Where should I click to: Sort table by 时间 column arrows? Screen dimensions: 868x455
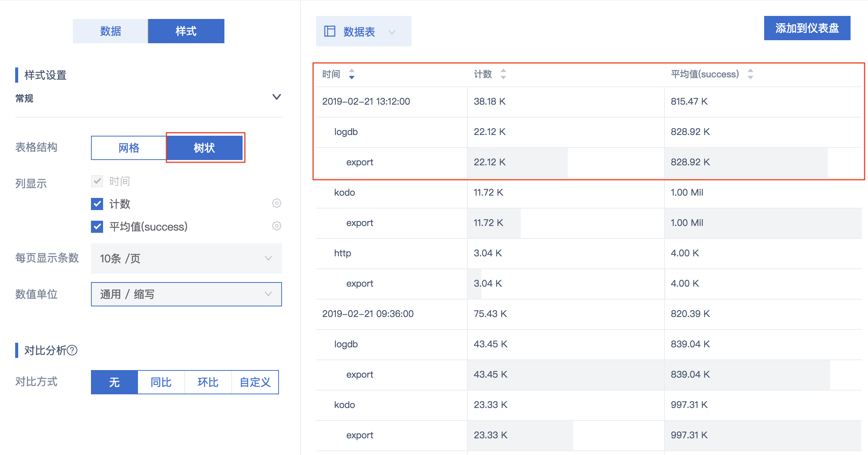point(352,74)
